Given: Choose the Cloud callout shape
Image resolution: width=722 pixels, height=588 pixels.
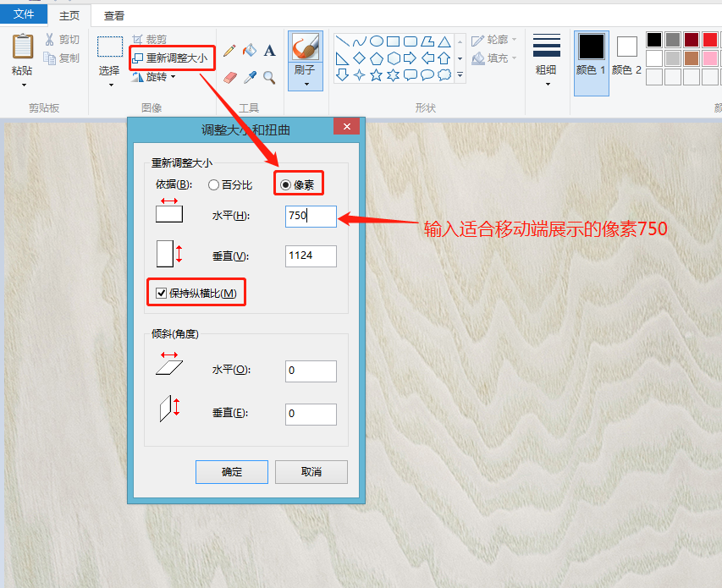Looking at the screenshot, I should point(444,74).
